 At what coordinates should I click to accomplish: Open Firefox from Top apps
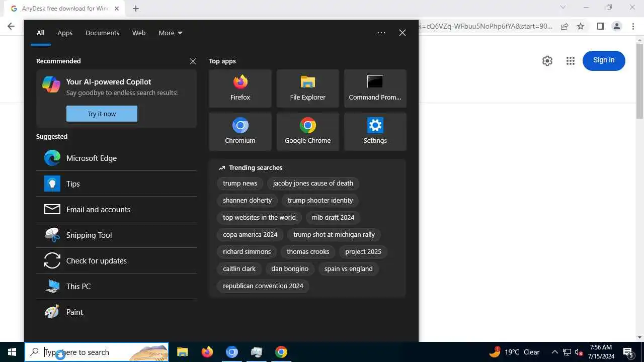240,88
